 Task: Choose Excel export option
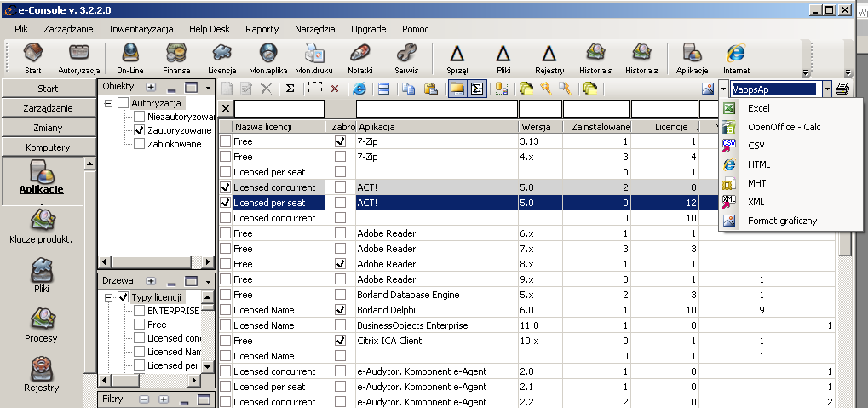point(790,108)
